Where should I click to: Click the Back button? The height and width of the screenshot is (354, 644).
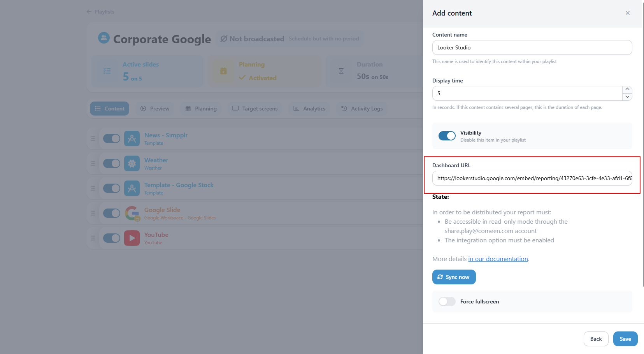pyautogui.click(x=596, y=339)
